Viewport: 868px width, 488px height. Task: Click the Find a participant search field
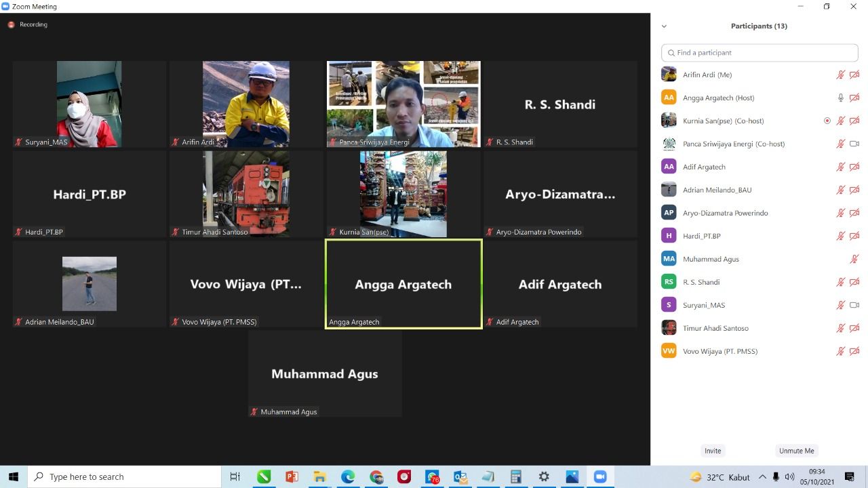[x=759, y=53]
